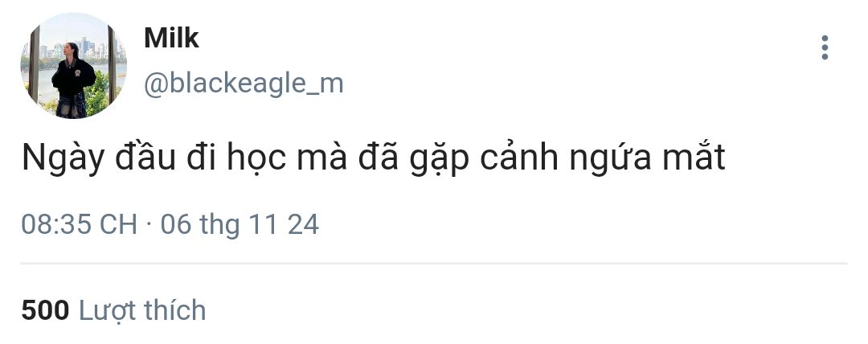This screenshot has width=868, height=344.
Task: Click the word đã in the tweet
Action: coord(379,158)
